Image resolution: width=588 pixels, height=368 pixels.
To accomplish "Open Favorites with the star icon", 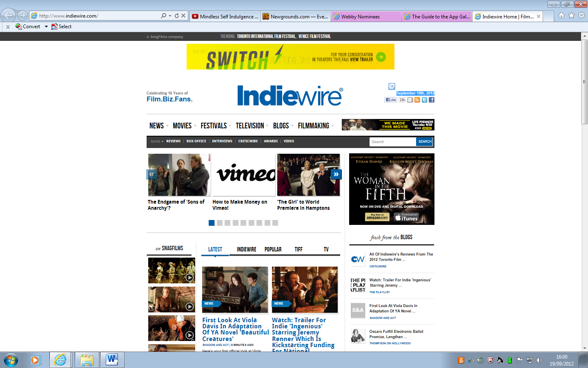I will click(x=571, y=16).
